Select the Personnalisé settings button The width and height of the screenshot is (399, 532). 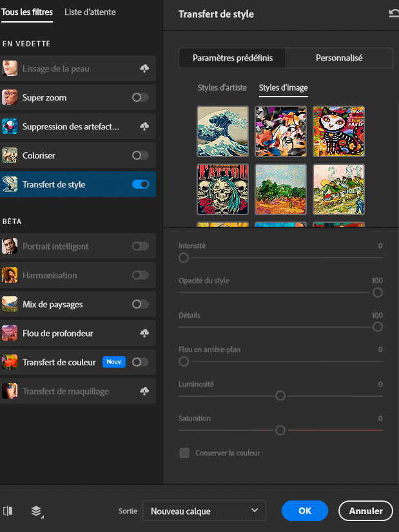point(339,58)
